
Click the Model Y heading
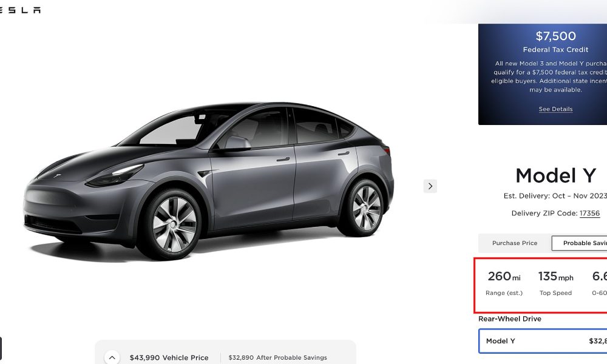coord(555,175)
